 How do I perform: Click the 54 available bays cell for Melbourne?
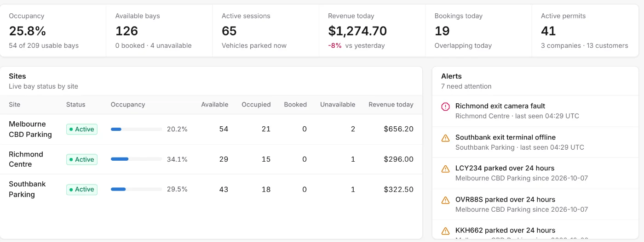(x=224, y=129)
